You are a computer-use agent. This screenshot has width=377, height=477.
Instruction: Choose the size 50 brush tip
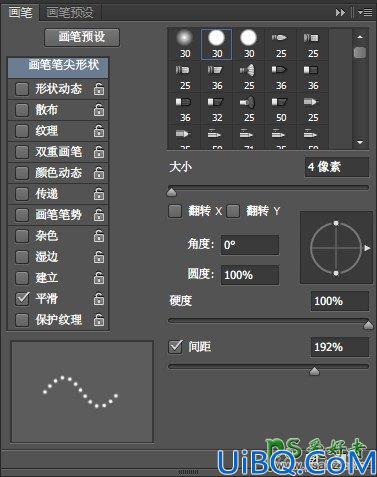pos(281,109)
